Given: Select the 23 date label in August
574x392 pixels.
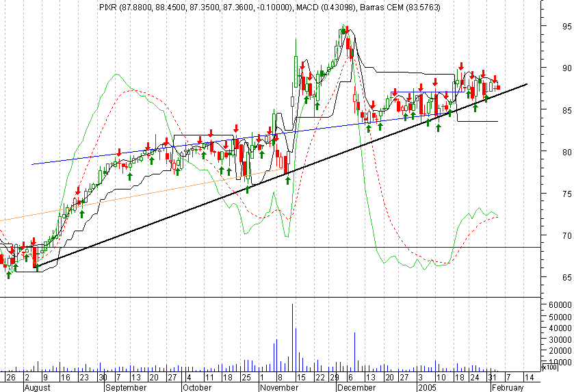Looking at the screenshot, I should click(84, 378).
